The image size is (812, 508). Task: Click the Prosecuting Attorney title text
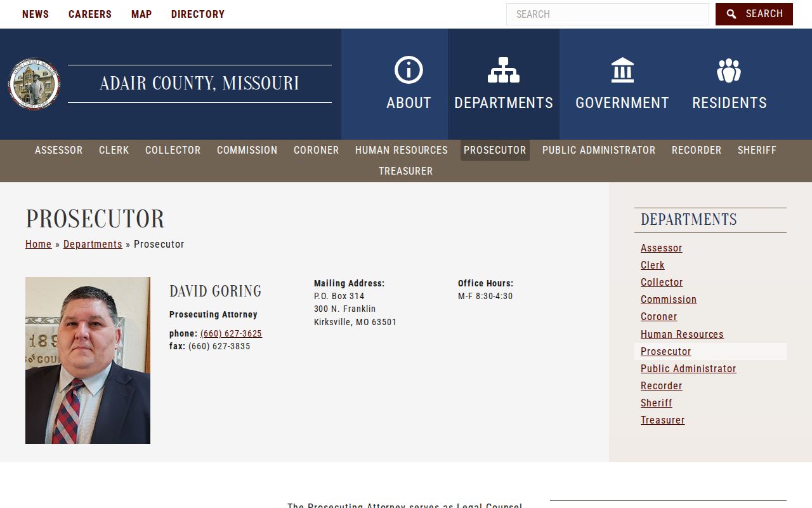click(x=213, y=314)
